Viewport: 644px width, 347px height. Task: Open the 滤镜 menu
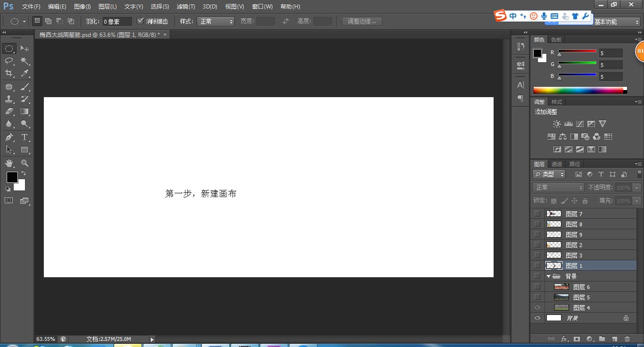coord(185,6)
